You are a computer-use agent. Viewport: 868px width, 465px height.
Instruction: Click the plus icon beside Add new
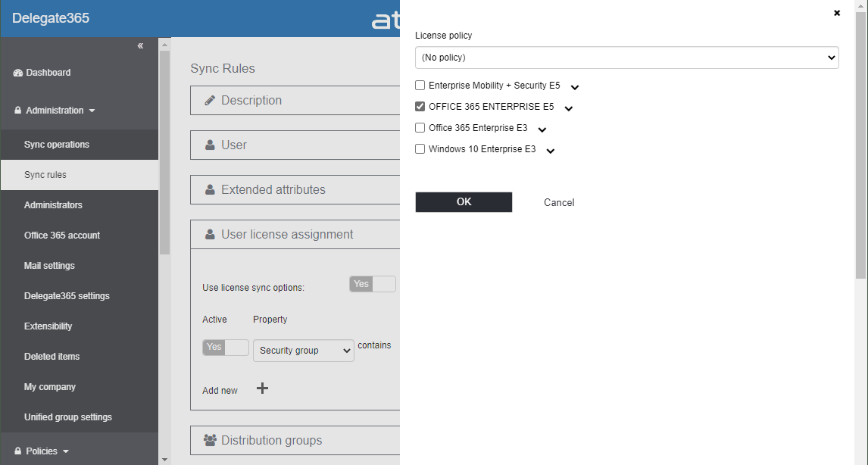[262, 389]
